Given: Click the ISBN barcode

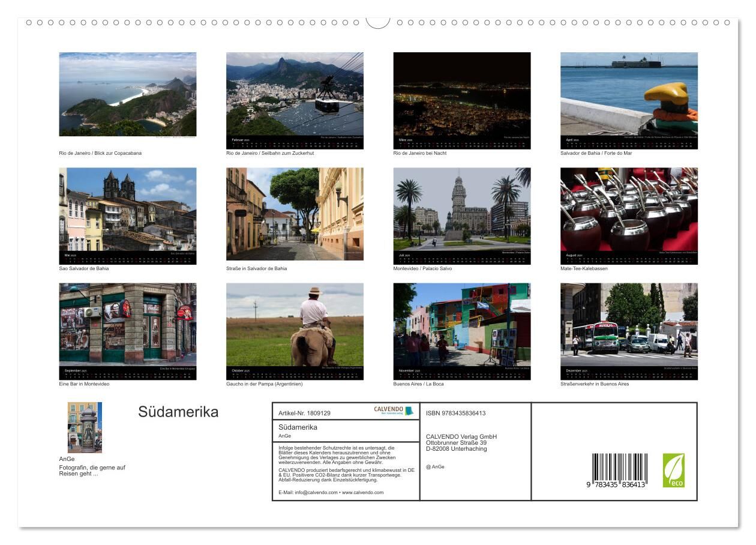Looking at the screenshot, I should tap(619, 470).
